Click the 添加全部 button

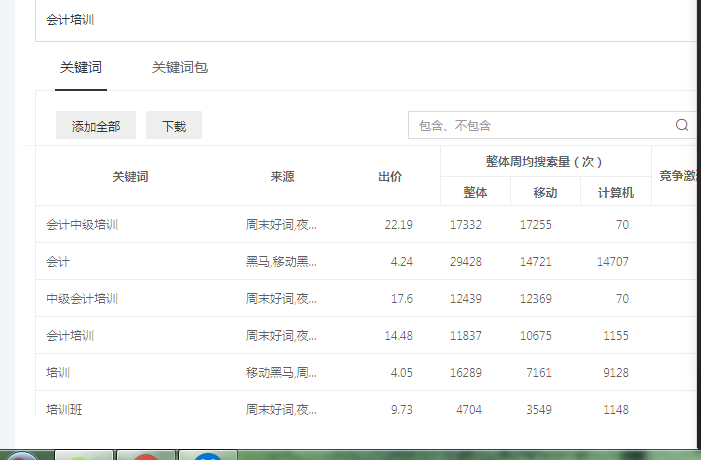(96, 125)
